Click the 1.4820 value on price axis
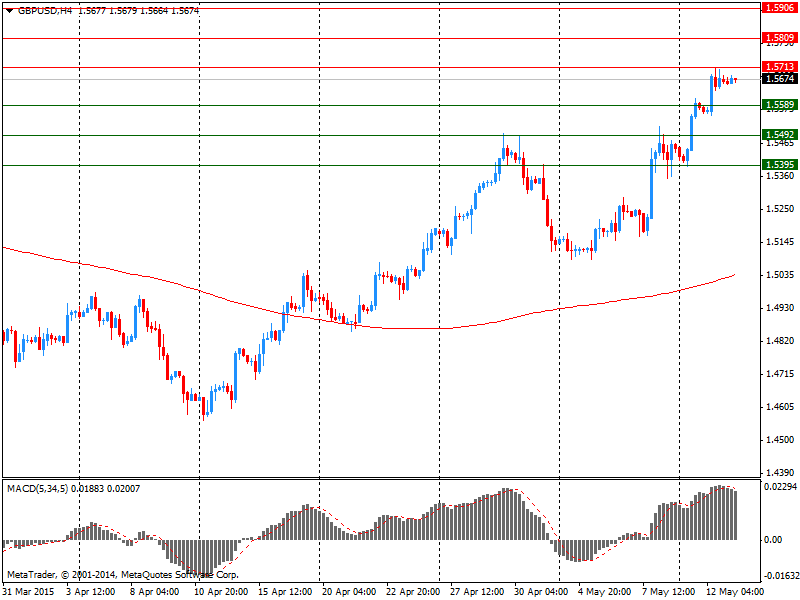Image resolution: width=800 pixels, height=600 pixels. pyautogui.click(x=780, y=341)
